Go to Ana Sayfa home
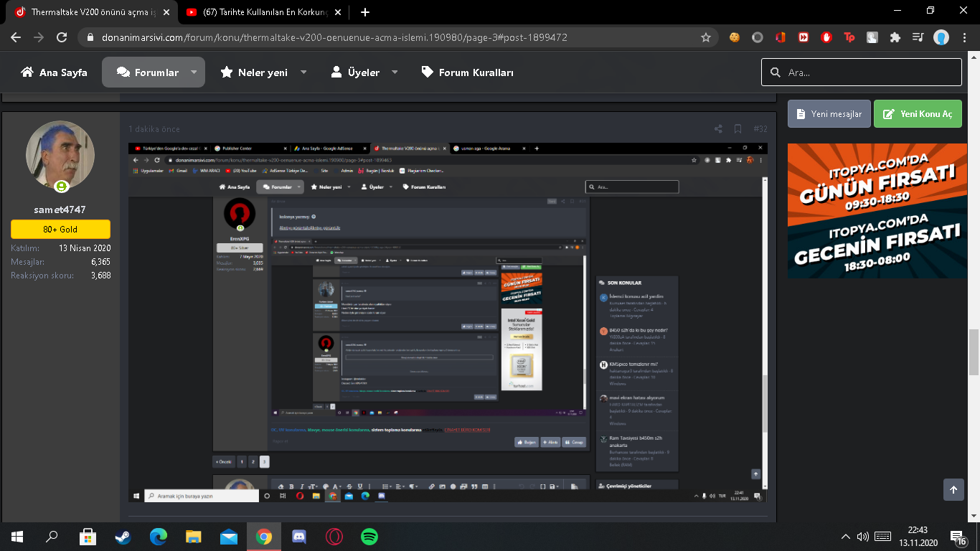The width and height of the screenshot is (980, 551). 54,72
